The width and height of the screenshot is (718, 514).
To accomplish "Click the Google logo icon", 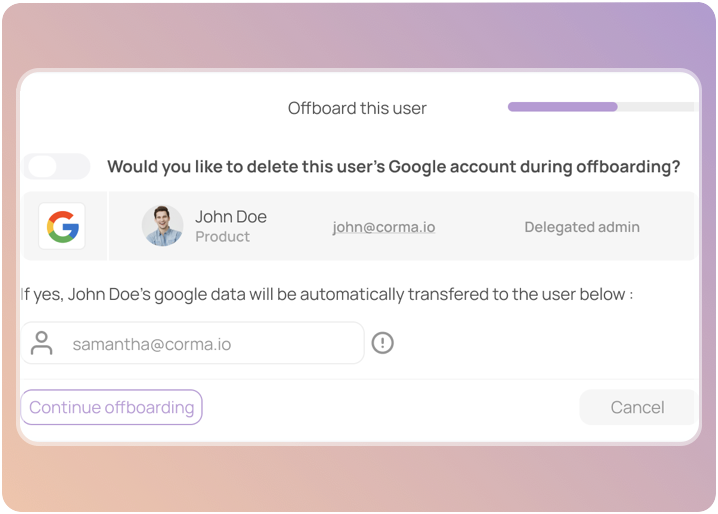I will click(x=62, y=227).
